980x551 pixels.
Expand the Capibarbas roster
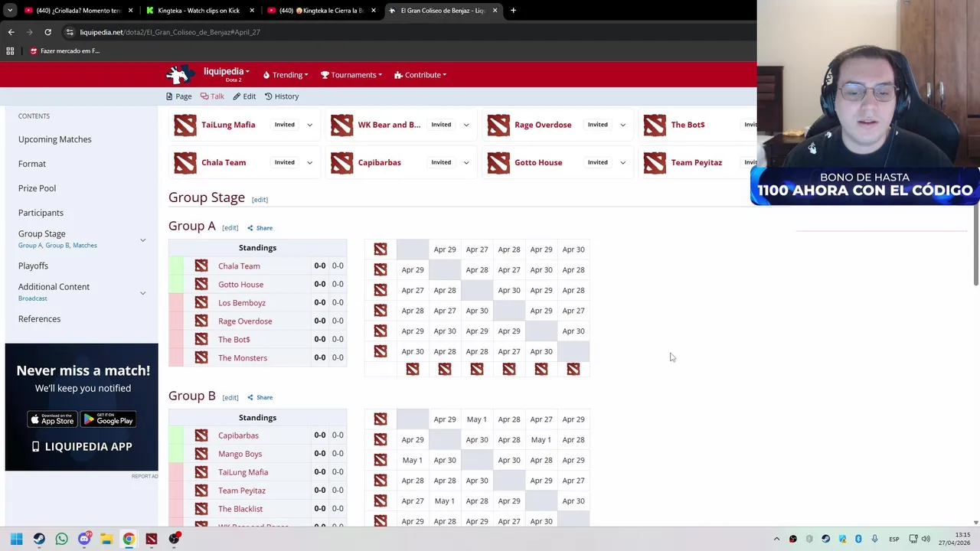(x=466, y=162)
